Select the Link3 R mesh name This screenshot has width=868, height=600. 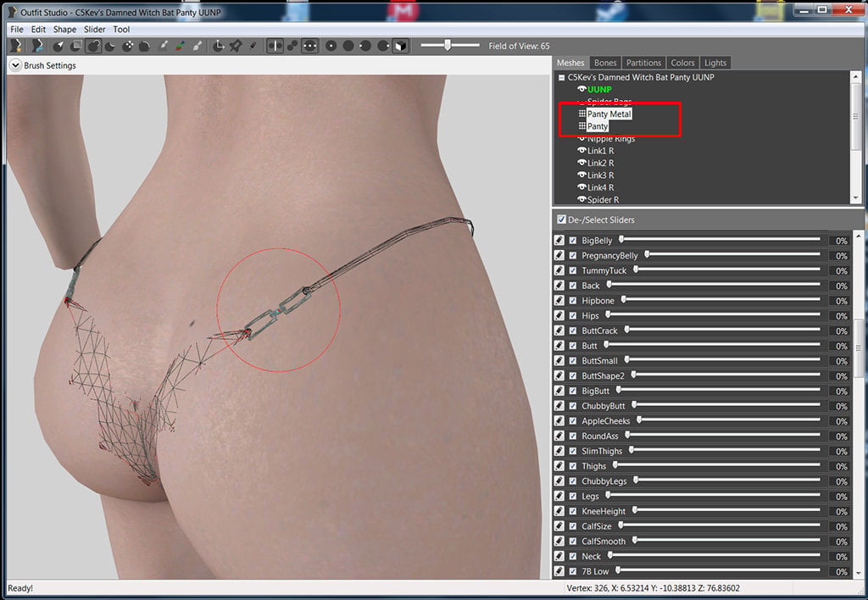point(601,175)
